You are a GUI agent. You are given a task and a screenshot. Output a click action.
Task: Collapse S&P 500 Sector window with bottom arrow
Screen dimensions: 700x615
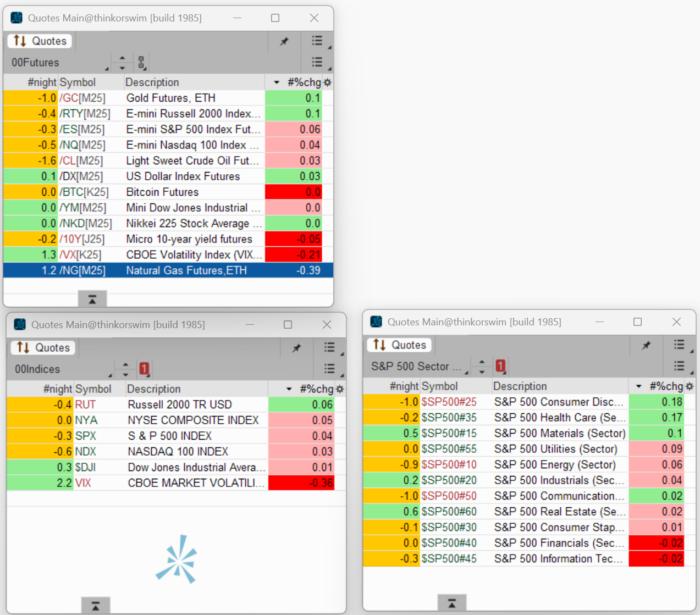(x=452, y=603)
